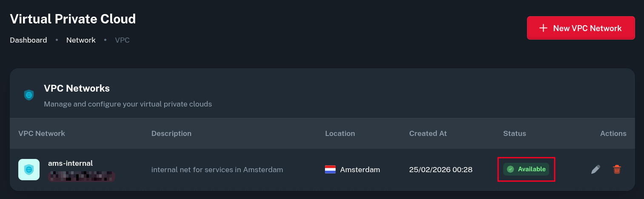
Task: Delete the ams-internal network via trash icon
Action: point(617,170)
